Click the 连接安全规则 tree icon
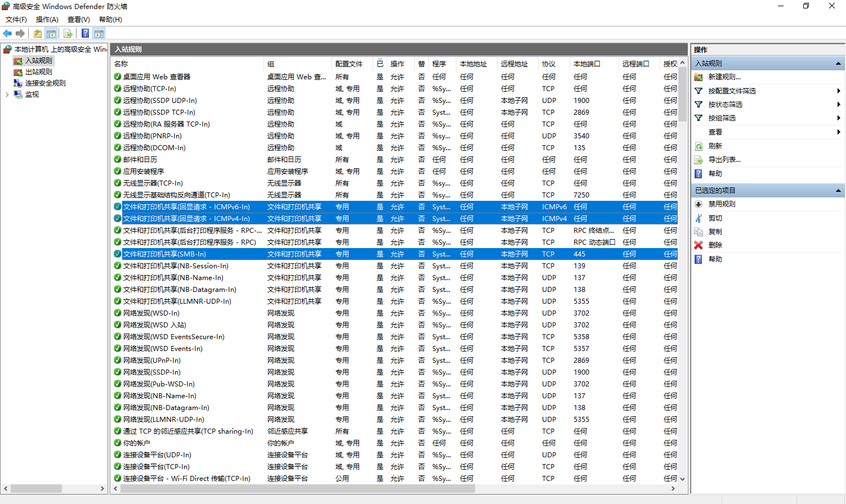The width and height of the screenshot is (846, 504). click(x=18, y=83)
